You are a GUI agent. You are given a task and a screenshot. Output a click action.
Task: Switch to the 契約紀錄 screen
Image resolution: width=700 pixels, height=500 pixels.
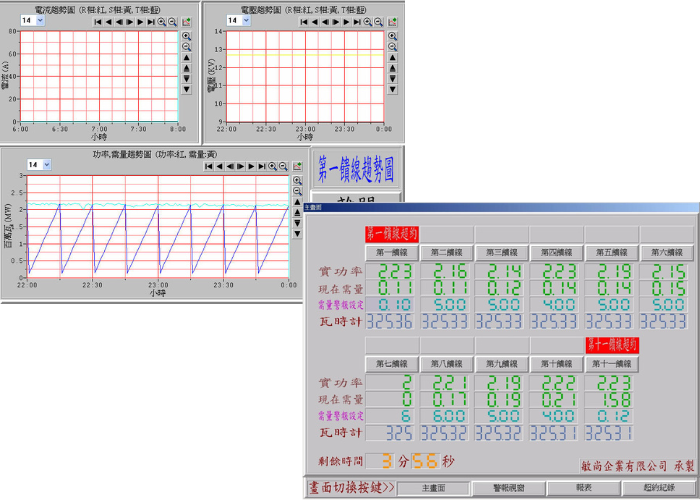(659, 488)
